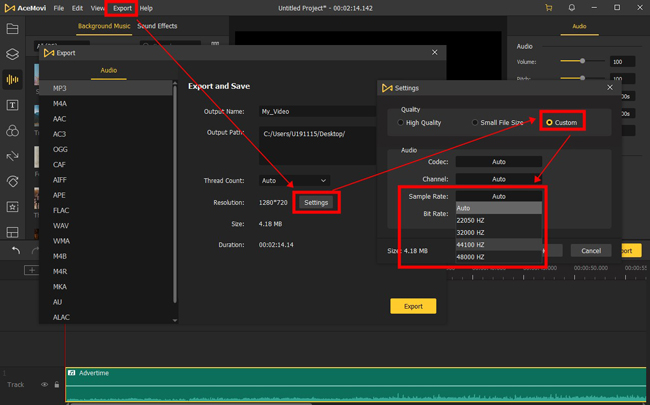Click the Settings button beside Resolution

click(316, 203)
